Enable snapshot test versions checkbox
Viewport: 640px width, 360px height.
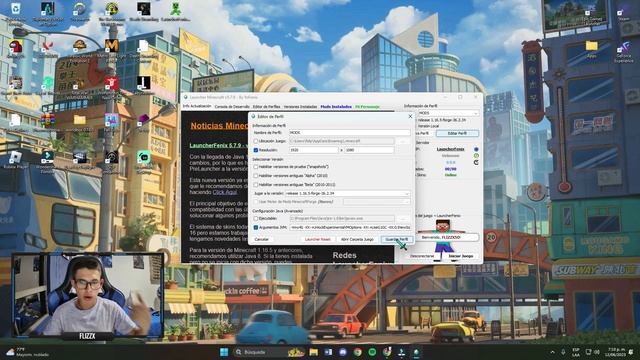(256, 167)
